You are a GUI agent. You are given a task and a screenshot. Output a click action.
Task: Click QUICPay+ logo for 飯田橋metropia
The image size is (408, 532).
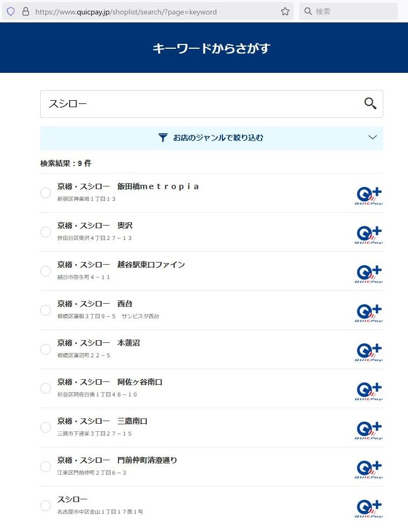tap(369, 196)
